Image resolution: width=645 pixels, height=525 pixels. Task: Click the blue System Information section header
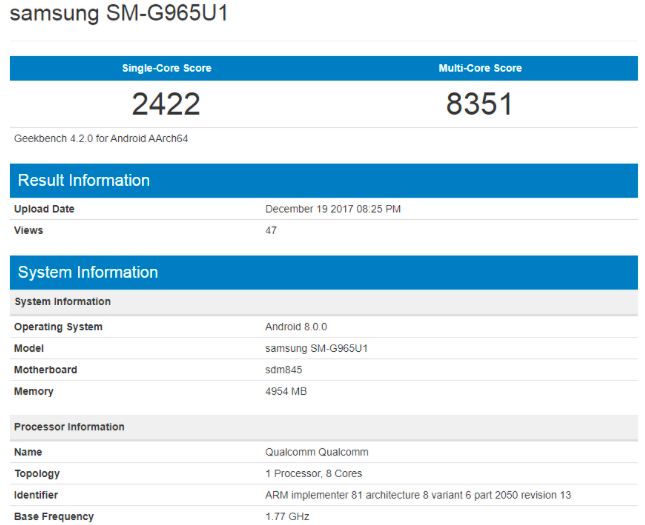click(88, 272)
